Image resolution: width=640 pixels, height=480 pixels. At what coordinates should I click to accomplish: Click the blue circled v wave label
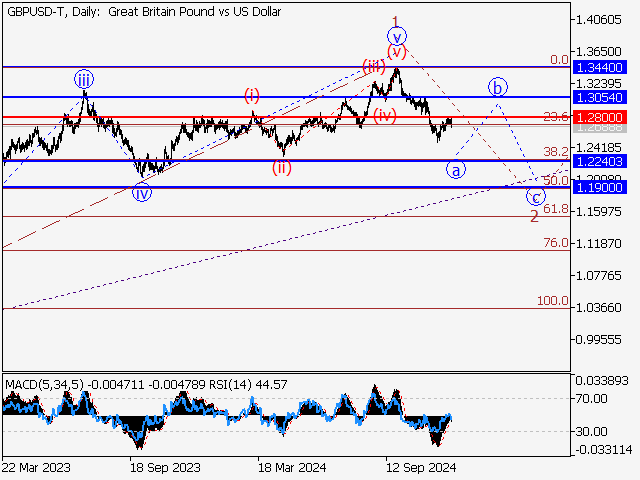(x=397, y=36)
